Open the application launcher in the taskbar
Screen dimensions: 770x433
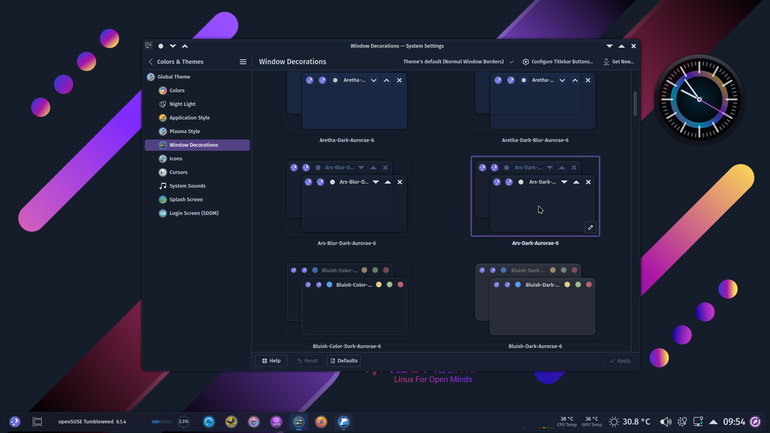coord(15,421)
